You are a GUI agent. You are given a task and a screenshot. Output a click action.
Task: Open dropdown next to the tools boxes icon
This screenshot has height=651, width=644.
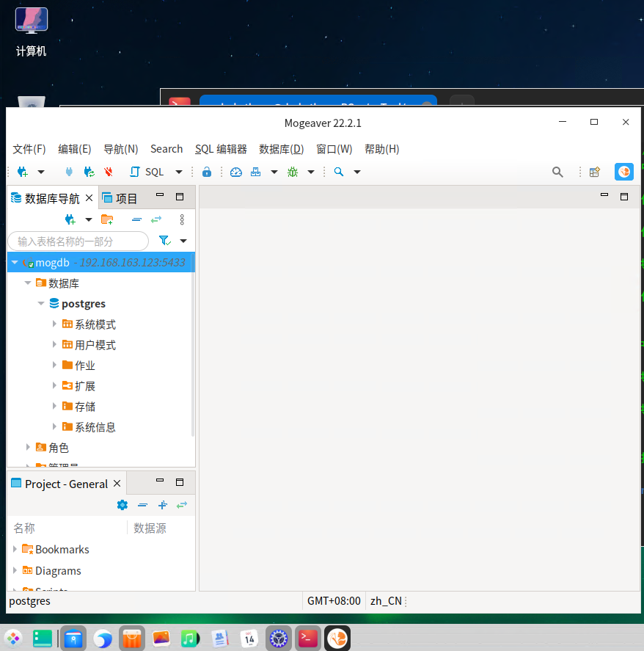pyautogui.click(x=274, y=172)
